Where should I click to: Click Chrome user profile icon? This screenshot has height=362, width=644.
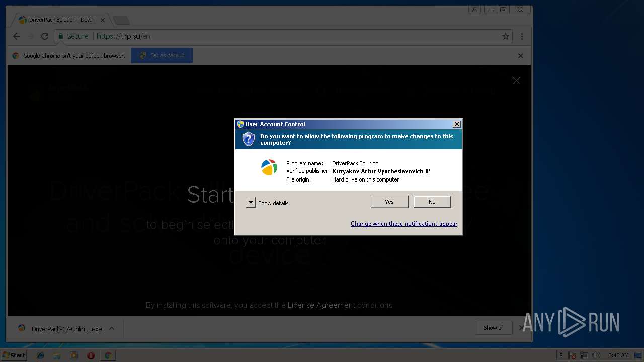coord(474,10)
